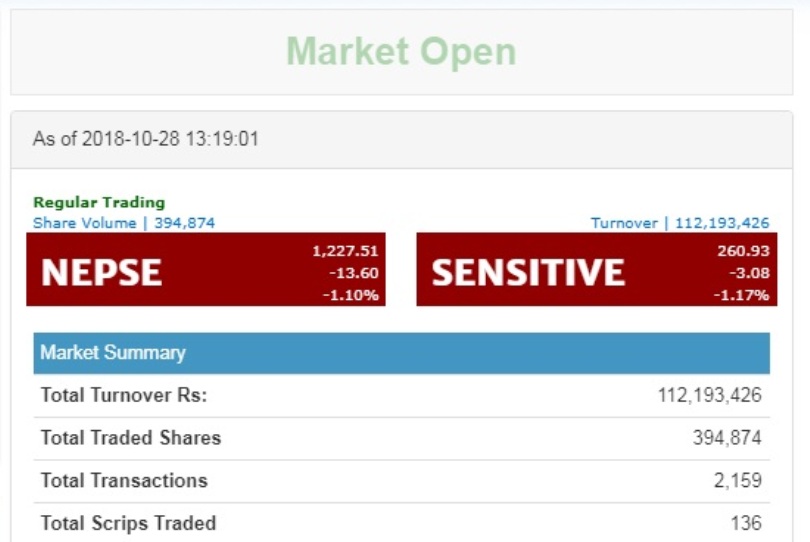Select the Total Transactions row label
The width and height of the screenshot is (810, 542).
pos(124,481)
